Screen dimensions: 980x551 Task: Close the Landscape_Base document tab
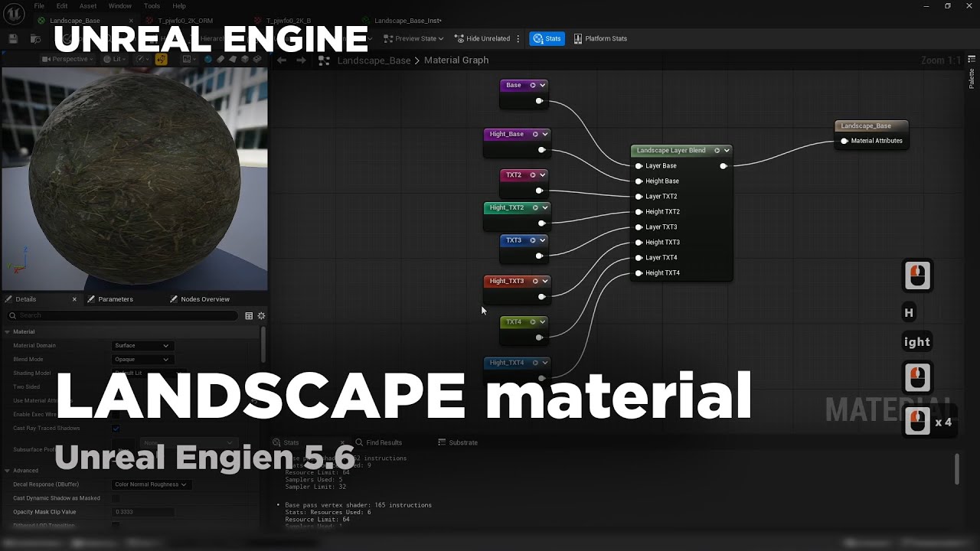(132, 21)
